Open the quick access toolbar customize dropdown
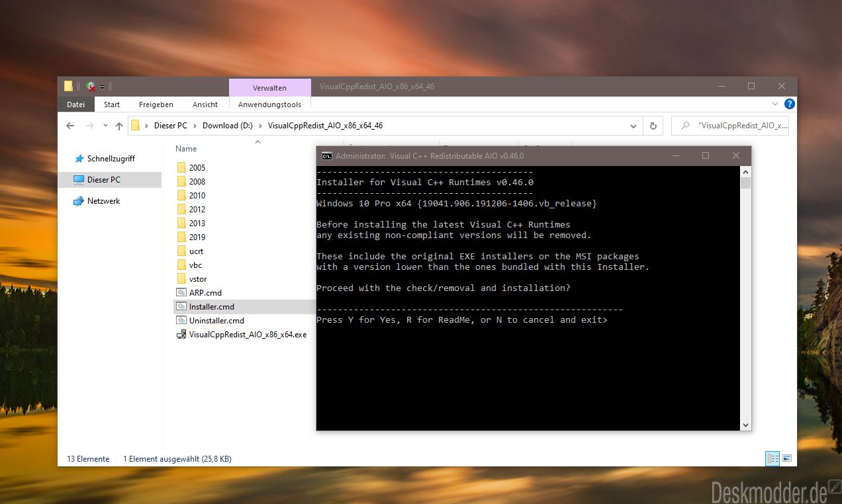Image resolution: width=842 pixels, height=504 pixels. 103,87
